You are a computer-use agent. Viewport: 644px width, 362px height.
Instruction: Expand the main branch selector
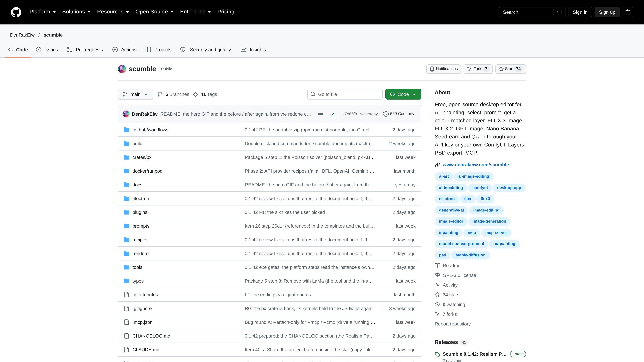pos(135,94)
